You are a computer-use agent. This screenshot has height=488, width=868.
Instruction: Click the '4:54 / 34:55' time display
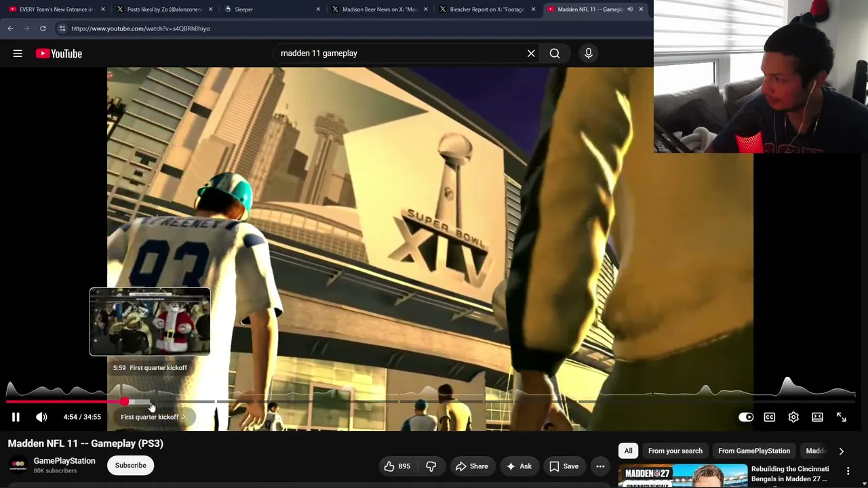82,417
